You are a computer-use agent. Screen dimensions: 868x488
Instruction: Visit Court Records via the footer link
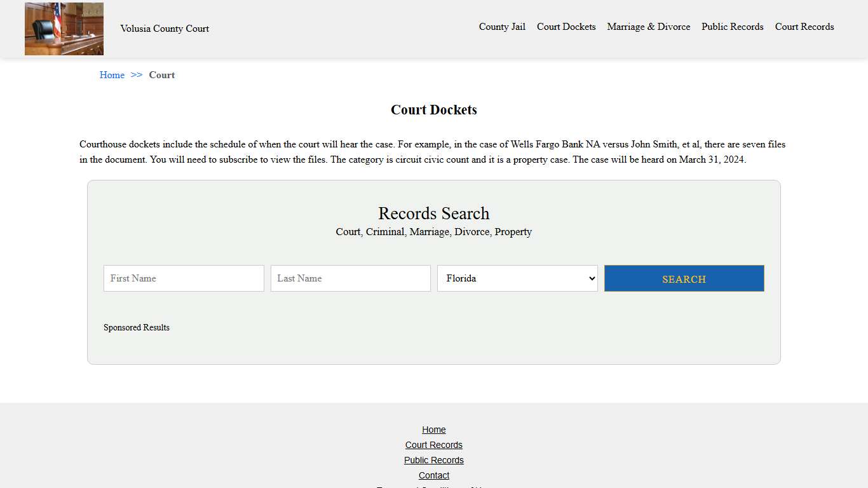(x=434, y=445)
